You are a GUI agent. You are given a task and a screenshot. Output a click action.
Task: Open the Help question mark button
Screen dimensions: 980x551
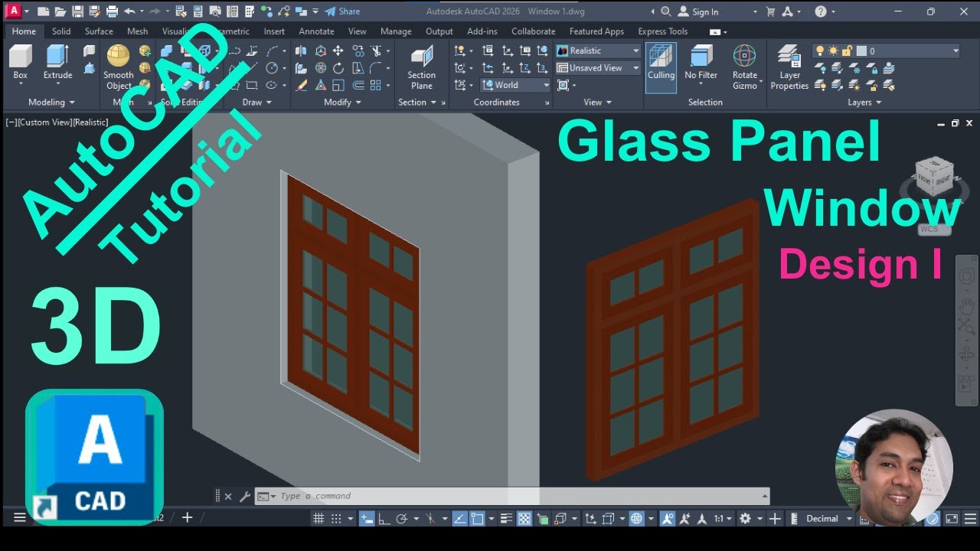[821, 11]
